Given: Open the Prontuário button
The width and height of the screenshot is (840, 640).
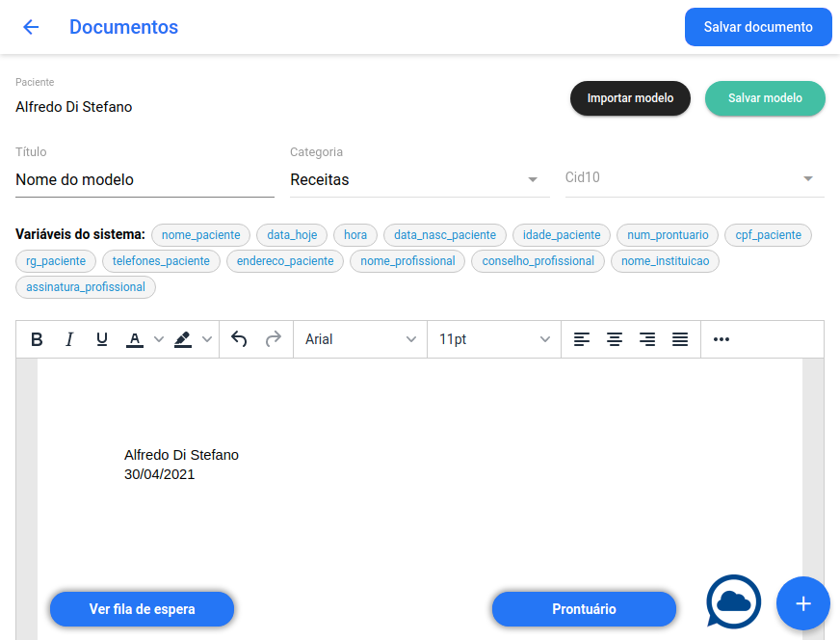Looking at the screenshot, I should (584, 609).
